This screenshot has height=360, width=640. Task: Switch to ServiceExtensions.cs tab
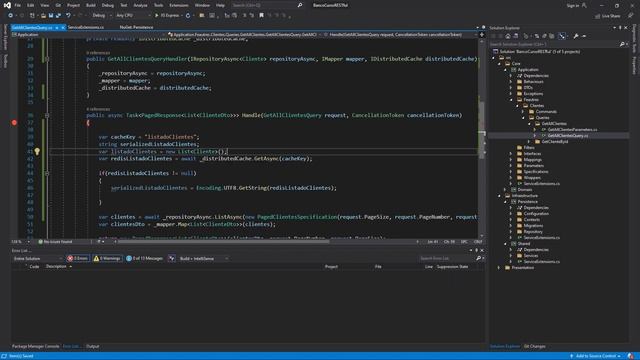point(86,27)
